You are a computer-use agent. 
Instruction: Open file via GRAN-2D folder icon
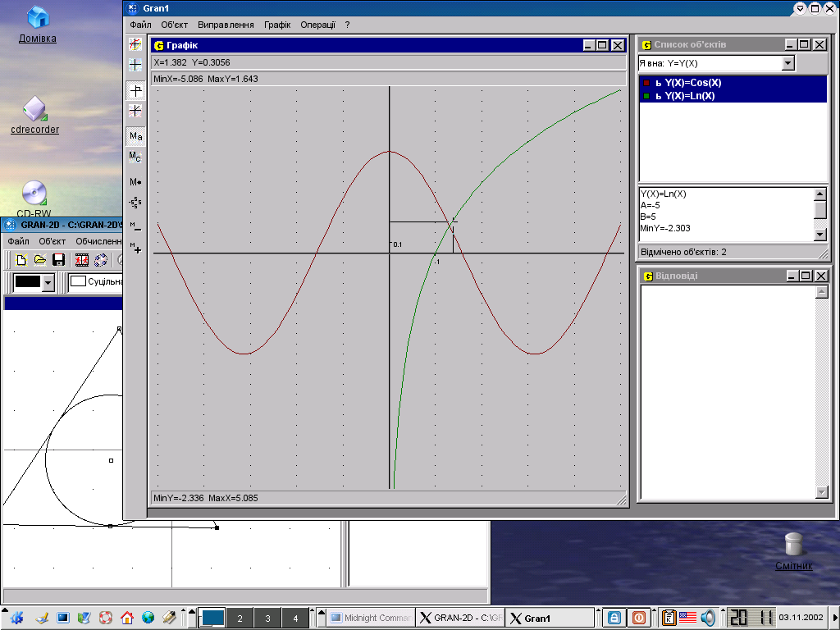[x=39, y=260]
